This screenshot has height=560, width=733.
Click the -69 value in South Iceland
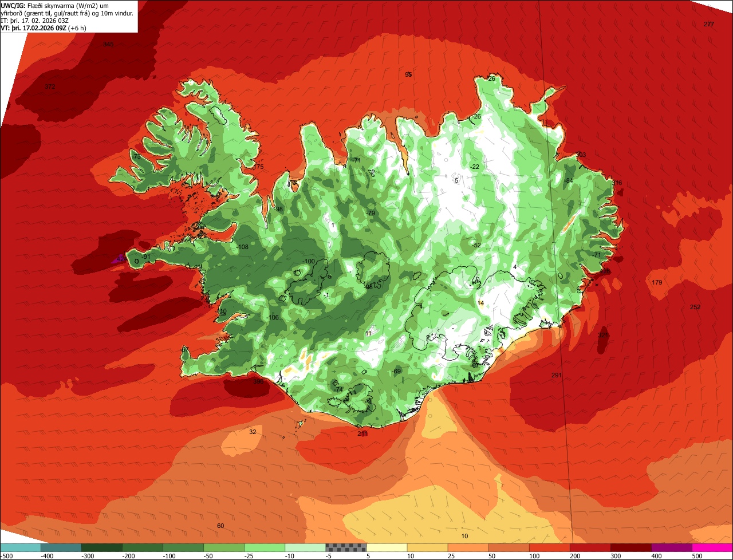(396, 371)
